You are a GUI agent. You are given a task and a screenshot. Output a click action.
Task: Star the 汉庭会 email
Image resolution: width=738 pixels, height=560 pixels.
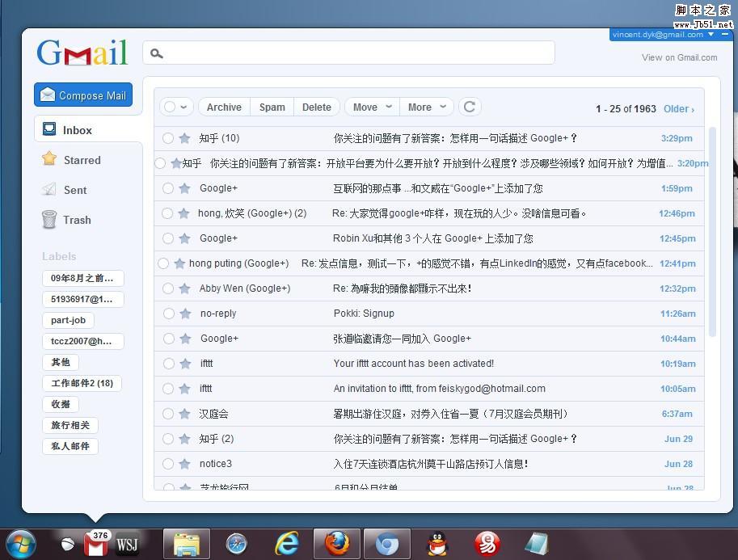pos(184,414)
